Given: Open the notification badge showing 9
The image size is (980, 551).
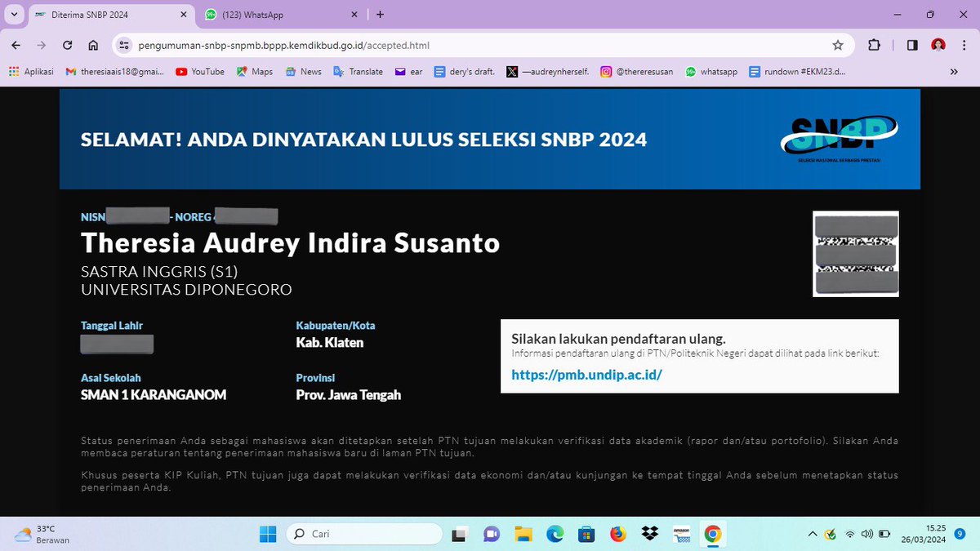Looking at the screenshot, I should [960, 534].
